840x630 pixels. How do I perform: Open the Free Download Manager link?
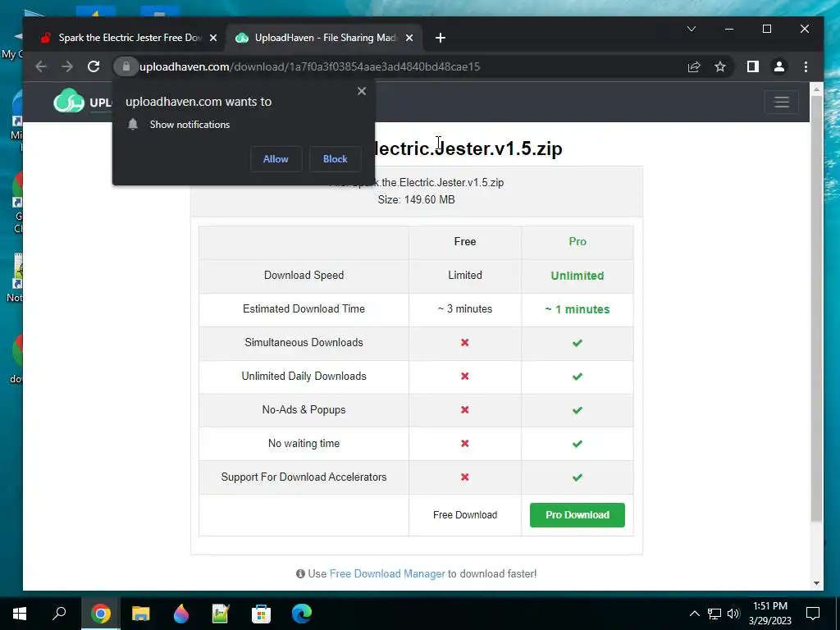click(387, 573)
